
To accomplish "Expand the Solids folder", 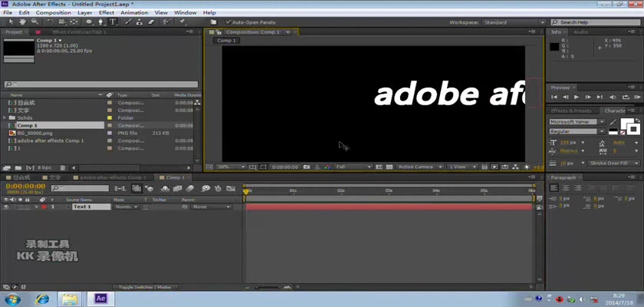I will point(4,118).
